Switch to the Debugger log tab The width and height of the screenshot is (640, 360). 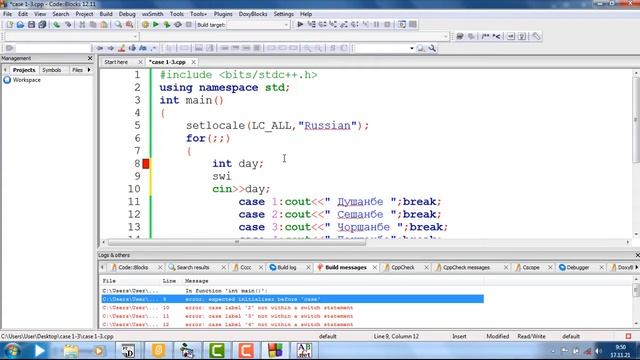(578, 268)
